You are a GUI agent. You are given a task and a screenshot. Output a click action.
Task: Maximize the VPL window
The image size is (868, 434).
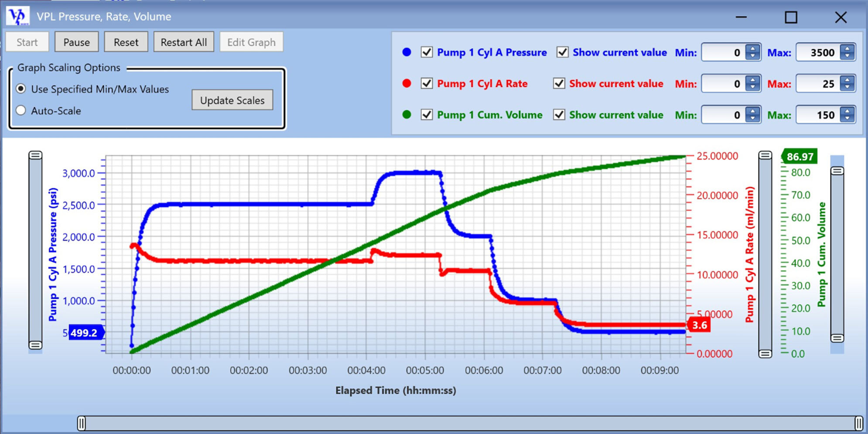tap(791, 17)
